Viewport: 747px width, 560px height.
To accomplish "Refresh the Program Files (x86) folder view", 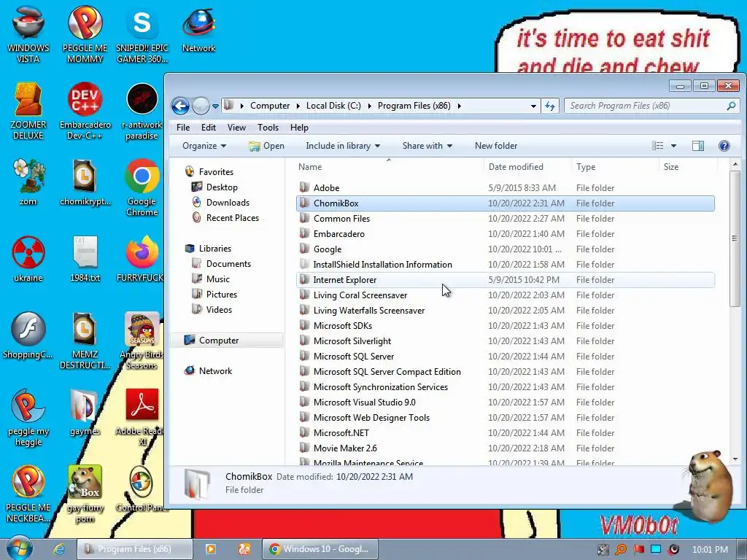I will tap(550, 106).
